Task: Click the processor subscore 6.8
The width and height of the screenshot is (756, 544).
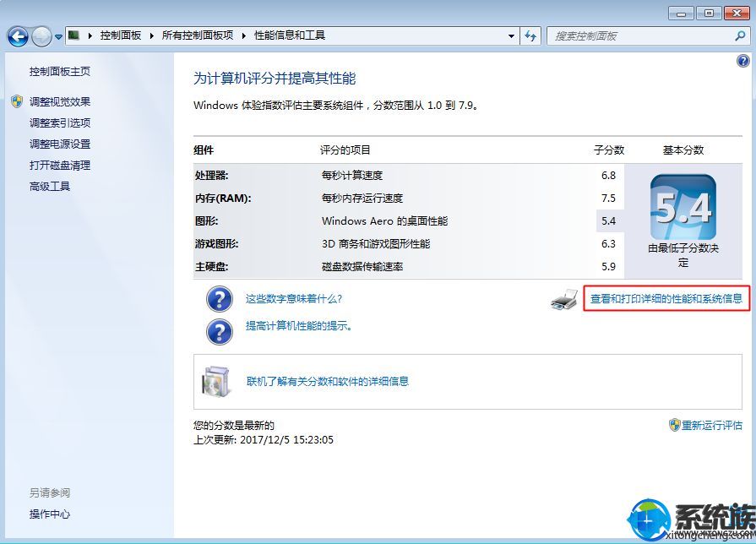Action: (x=608, y=176)
